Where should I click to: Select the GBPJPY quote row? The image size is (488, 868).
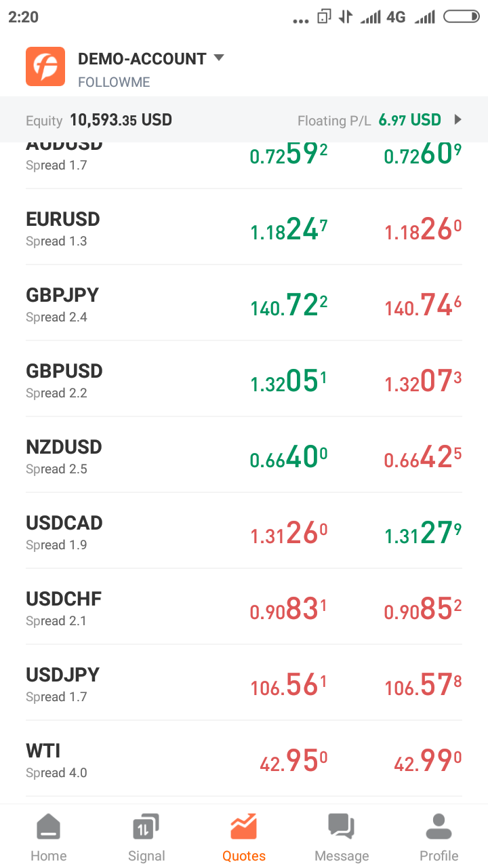pyautogui.click(x=244, y=304)
